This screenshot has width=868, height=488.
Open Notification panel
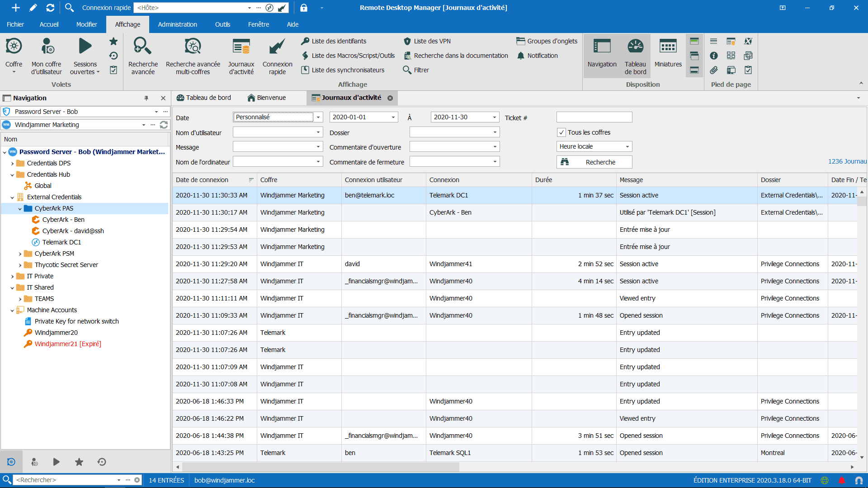pyautogui.click(x=537, y=56)
